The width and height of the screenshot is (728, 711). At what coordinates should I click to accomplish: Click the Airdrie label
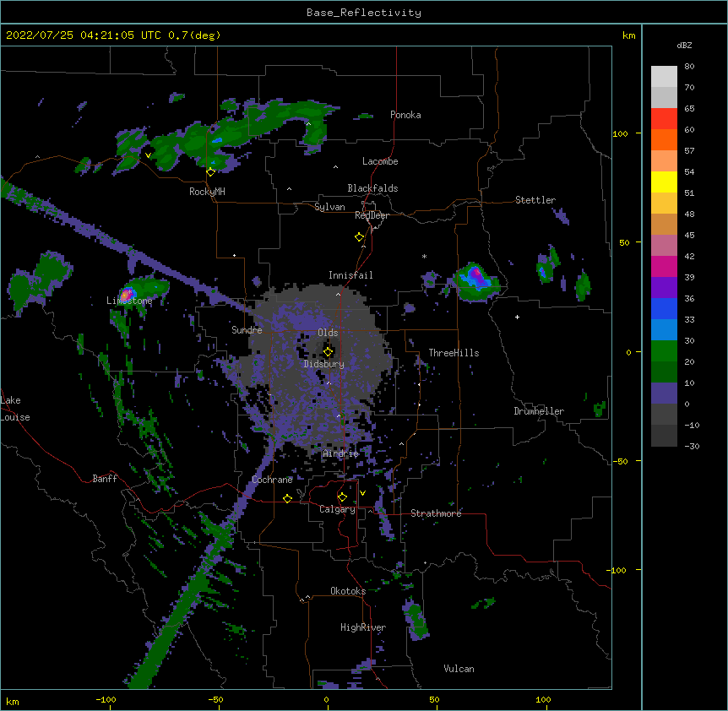tap(341, 453)
